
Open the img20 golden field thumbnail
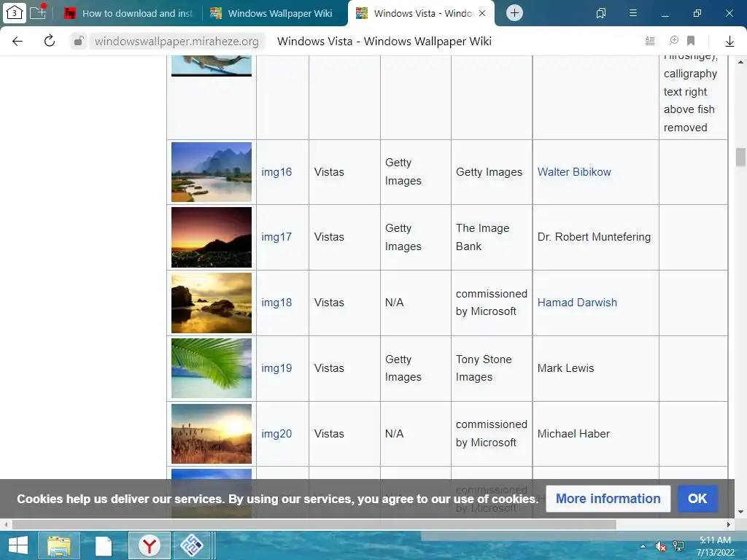point(212,434)
